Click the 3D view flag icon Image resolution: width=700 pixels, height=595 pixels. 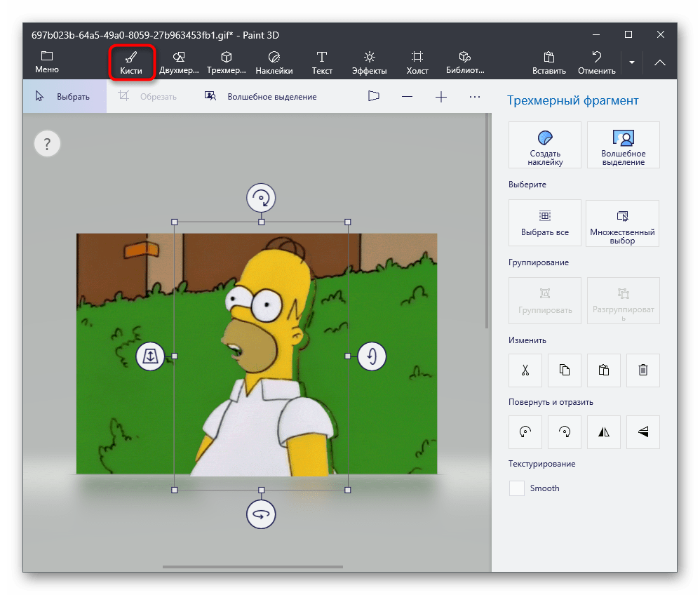coord(373,97)
